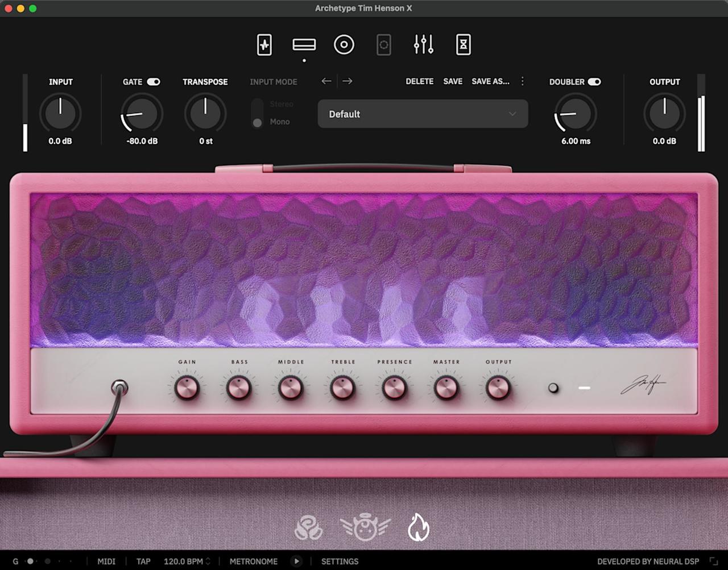
Task: Click the amp GAIN knob
Action: 187,388
